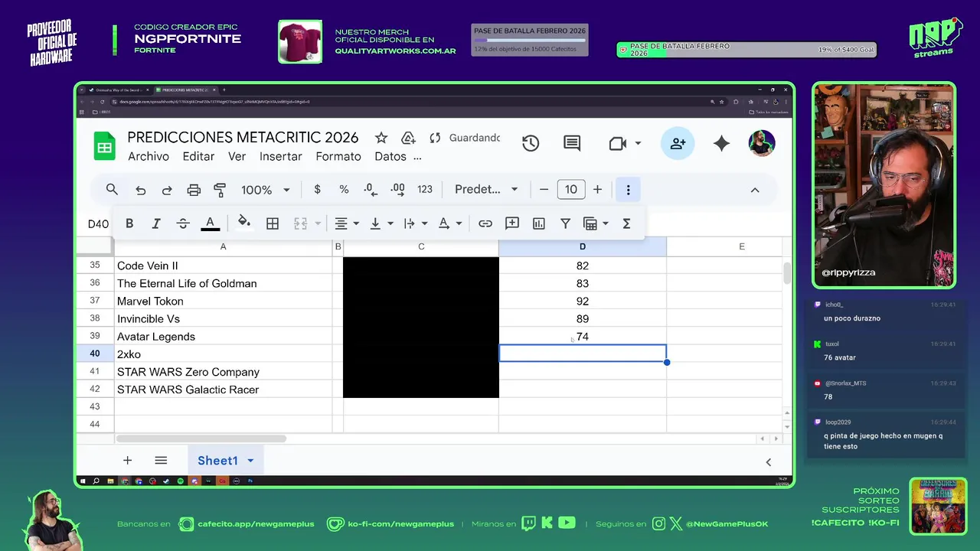Click the font size field showing 10
Image resolution: width=980 pixels, height=551 pixels.
click(x=571, y=190)
